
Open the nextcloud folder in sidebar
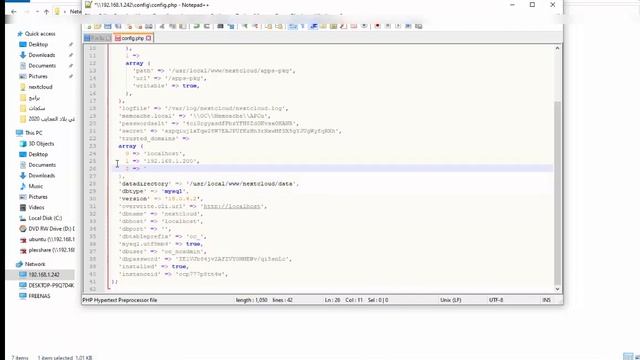point(40,87)
